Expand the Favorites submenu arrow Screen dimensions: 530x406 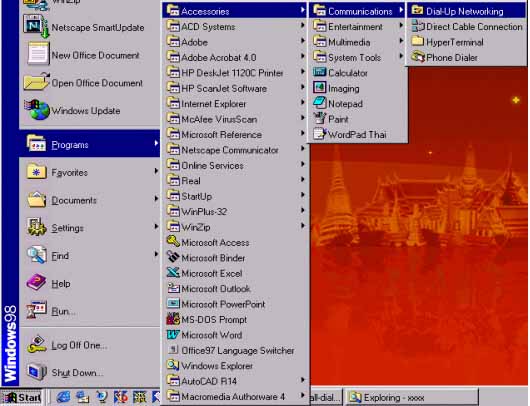156,171
